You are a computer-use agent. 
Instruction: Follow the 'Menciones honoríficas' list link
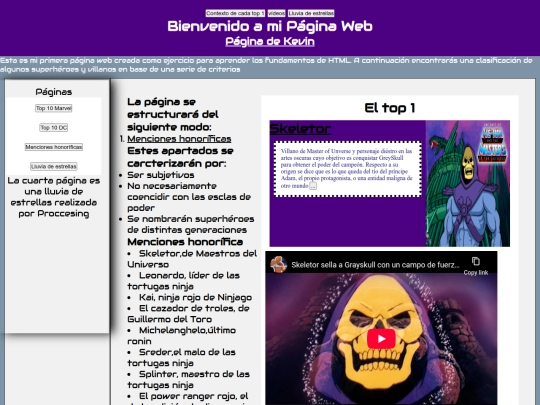pos(179,139)
